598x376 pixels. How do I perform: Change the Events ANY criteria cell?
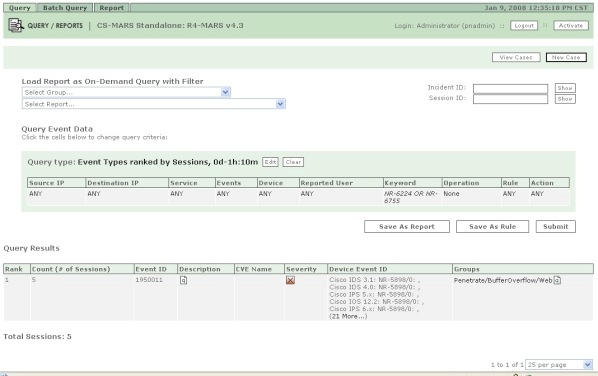(x=236, y=197)
